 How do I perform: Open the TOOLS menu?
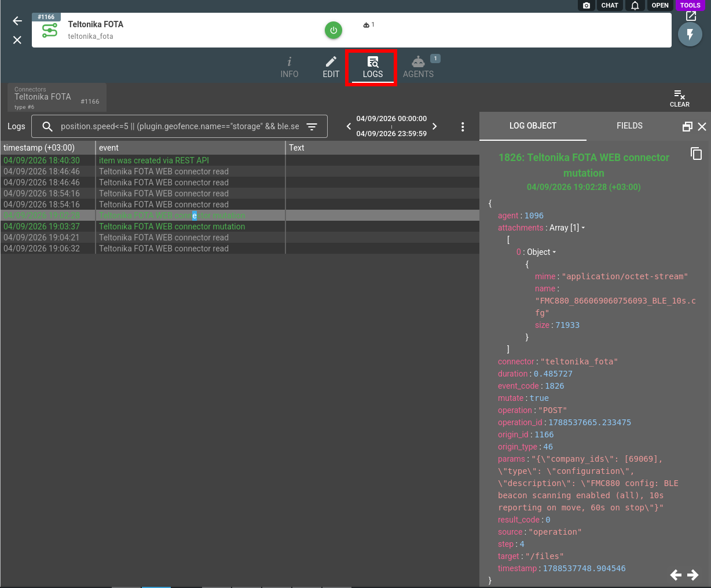(x=690, y=5)
